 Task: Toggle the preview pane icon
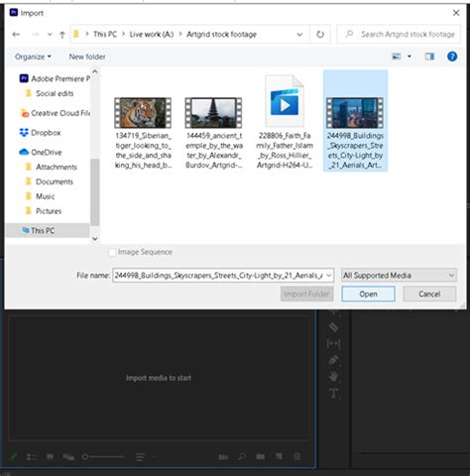click(x=429, y=57)
